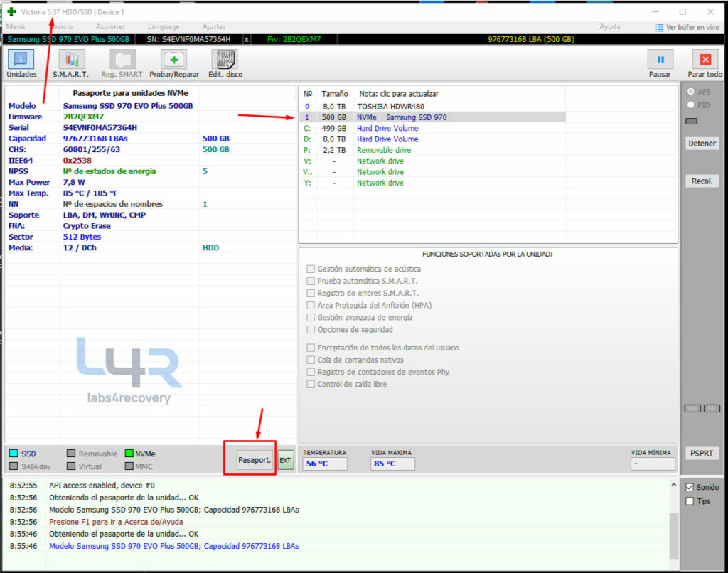Toggle Cola de comandos nativos checkbox

[311, 360]
